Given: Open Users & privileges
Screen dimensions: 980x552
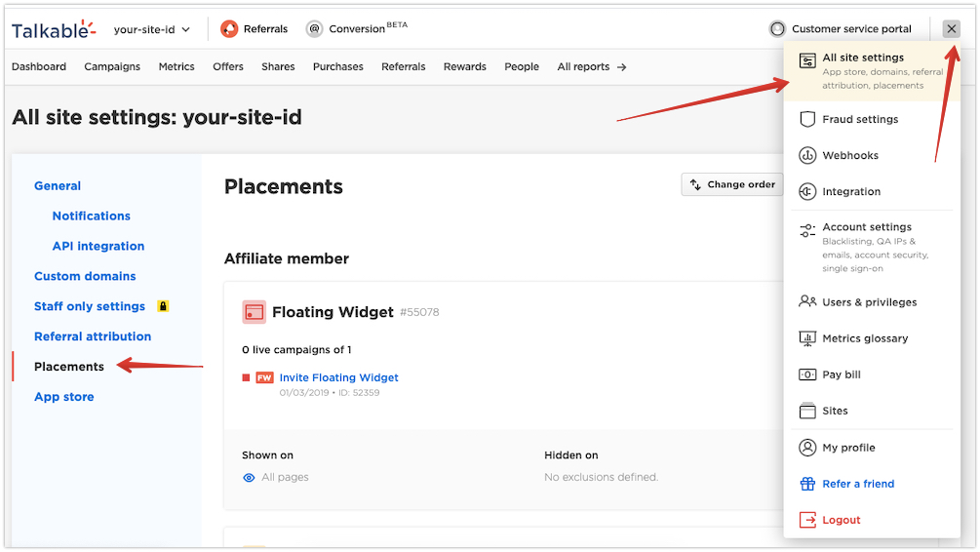Looking at the screenshot, I should pos(872,302).
